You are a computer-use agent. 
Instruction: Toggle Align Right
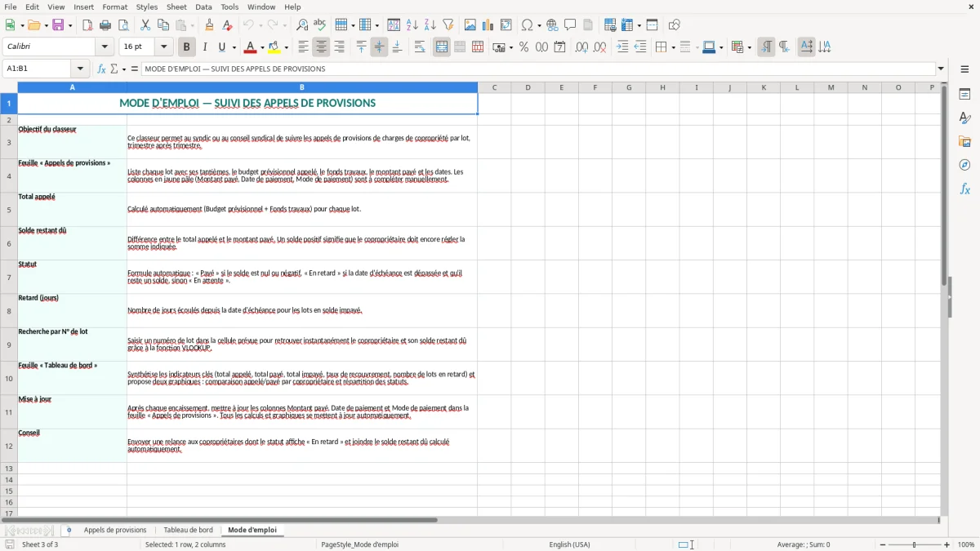pos(339,47)
